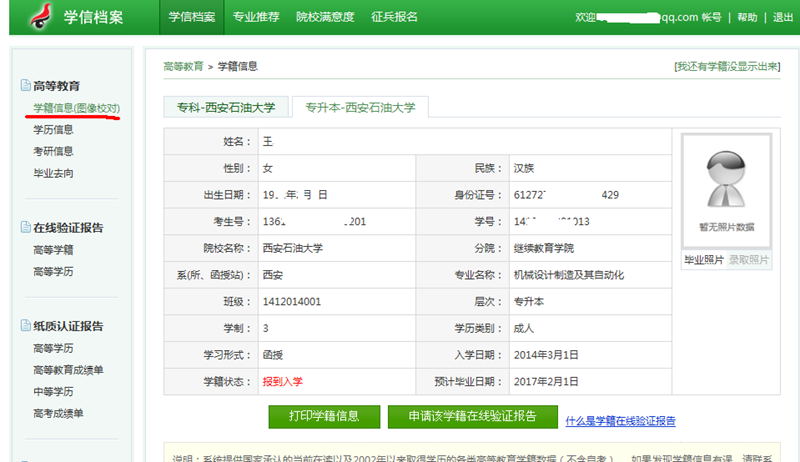
Task: Switch to 专科-西安石油大学 tab
Action: pyautogui.click(x=226, y=106)
